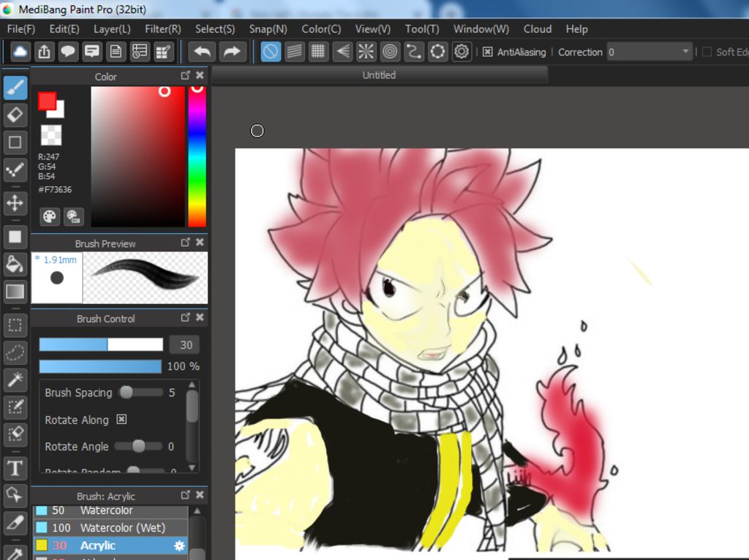Toggle the Rotate Along checkbox

pos(122,419)
